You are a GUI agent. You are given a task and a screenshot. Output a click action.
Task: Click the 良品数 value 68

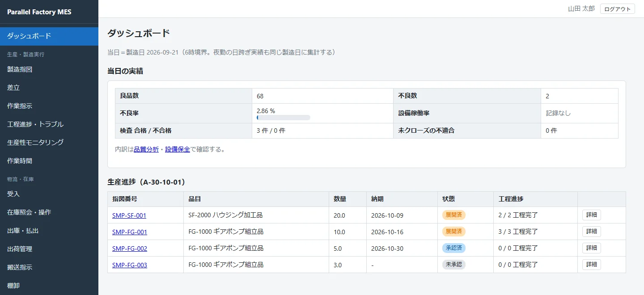coord(260,96)
